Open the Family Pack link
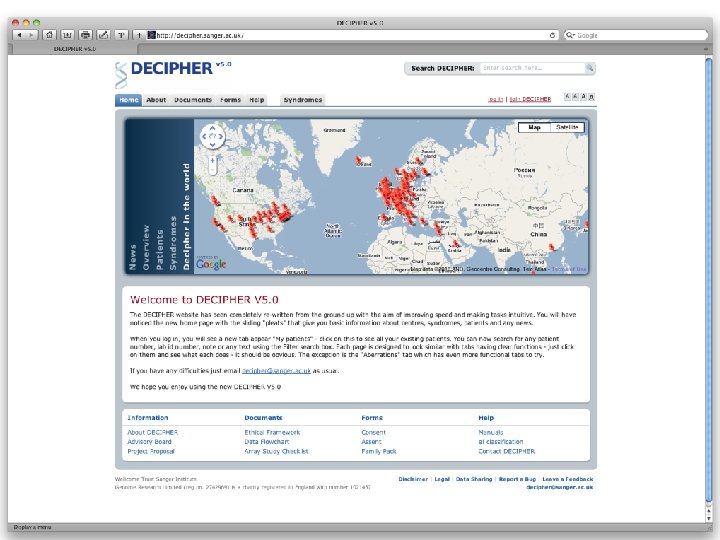This screenshot has height=540, width=720. pyautogui.click(x=379, y=451)
